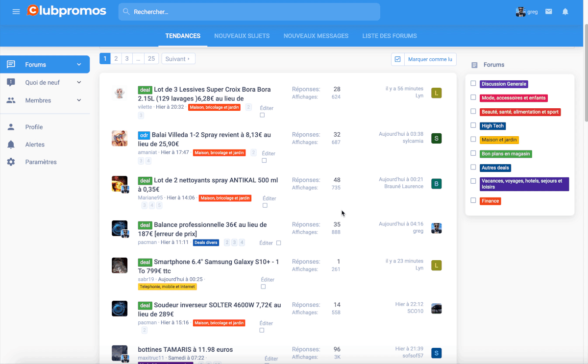
Task: Open Paramètres gear icon in sidebar
Action: 11,162
